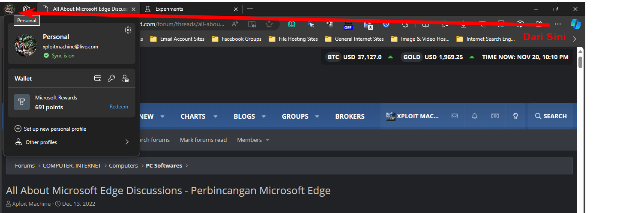644x213 pixels.
Task: Expand the CHARTS menu dropdown arrow
Action: 216,117
